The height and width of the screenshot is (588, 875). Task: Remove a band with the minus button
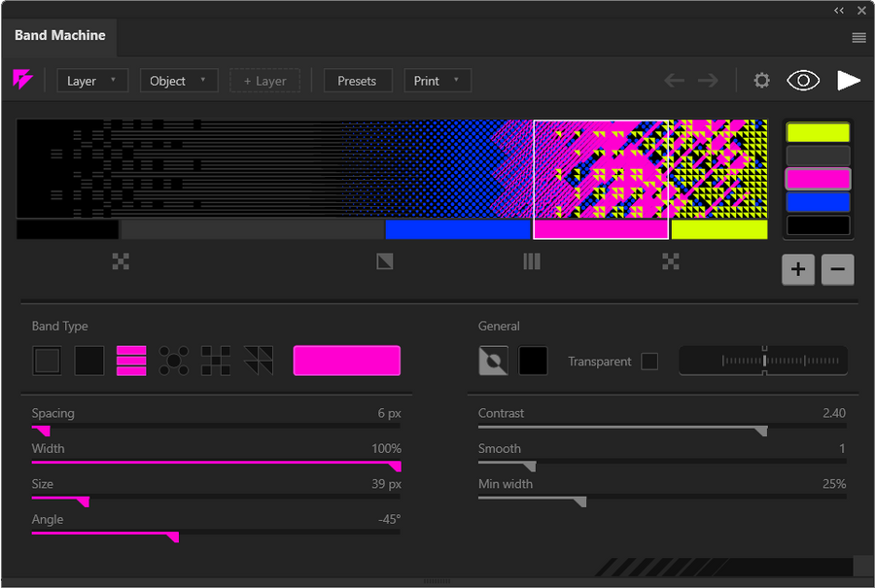838,269
